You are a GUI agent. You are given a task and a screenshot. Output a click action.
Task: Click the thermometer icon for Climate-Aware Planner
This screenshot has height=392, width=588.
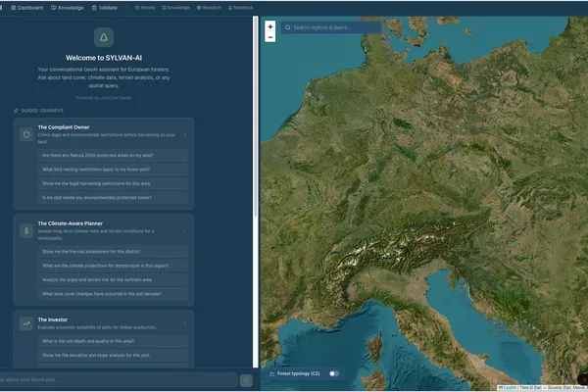[x=26, y=230]
